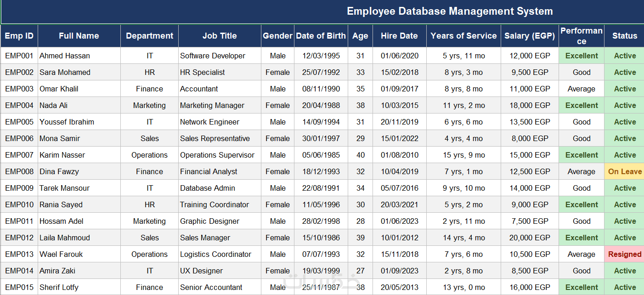The height and width of the screenshot is (295, 644).
Task: Select the Emp ID column header
Action: click(x=19, y=36)
